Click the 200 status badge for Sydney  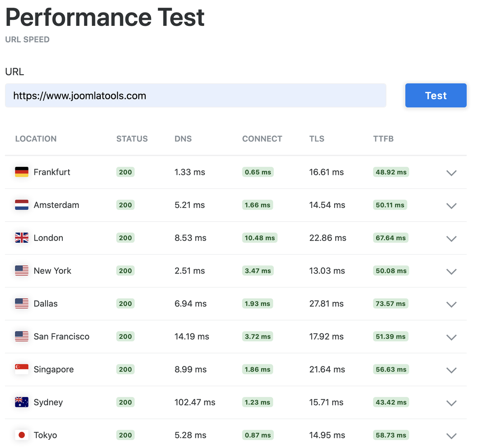125,402
